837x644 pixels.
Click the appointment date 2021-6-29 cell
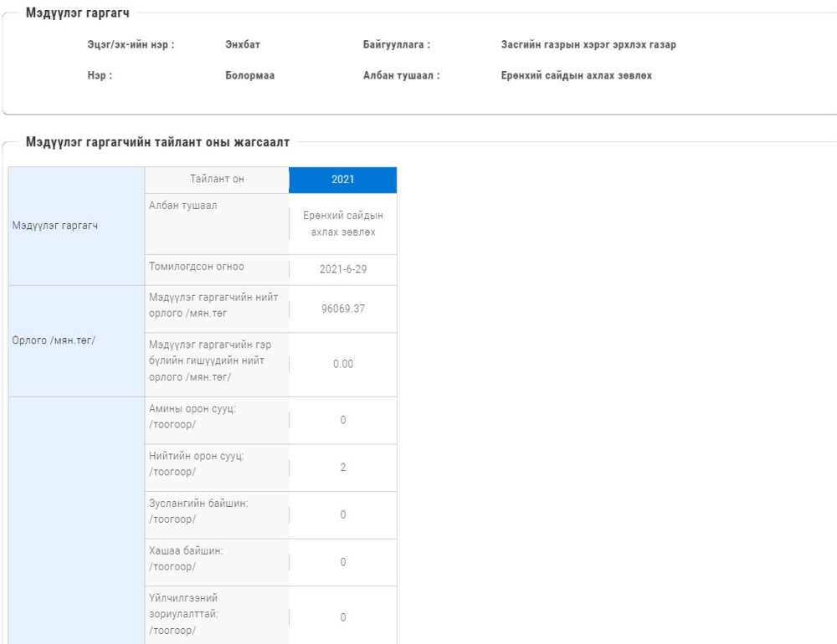click(x=342, y=270)
